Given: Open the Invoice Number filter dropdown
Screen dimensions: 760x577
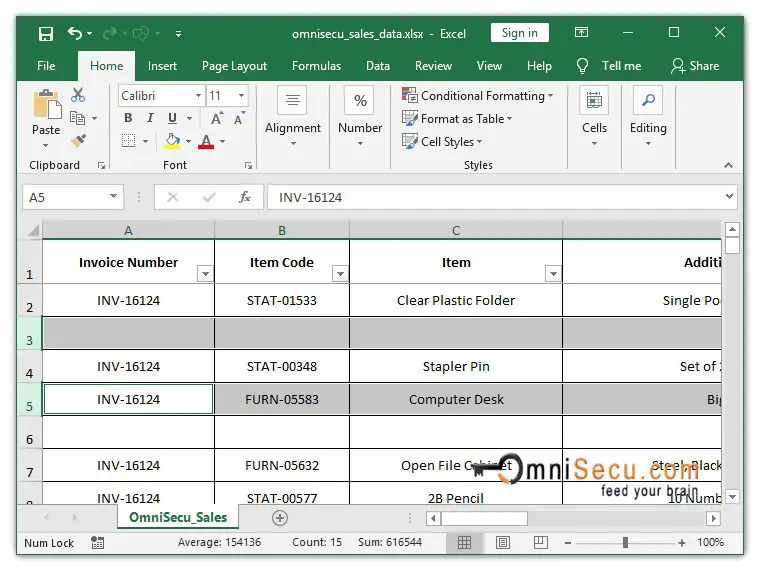Looking at the screenshot, I should [x=205, y=273].
